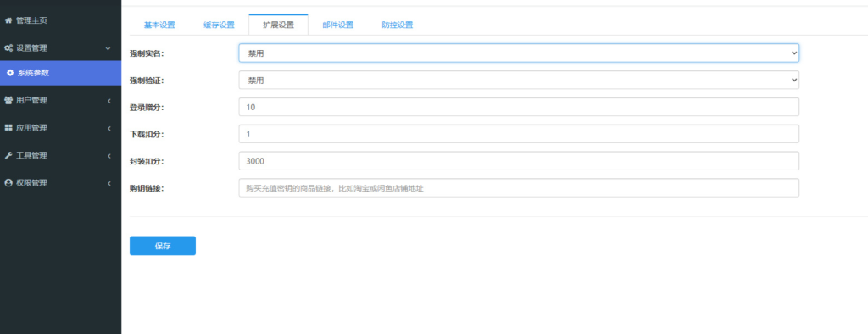Click the 登录赠分 field label
Viewport: 868px width, 334px height.
pyautogui.click(x=147, y=108)
